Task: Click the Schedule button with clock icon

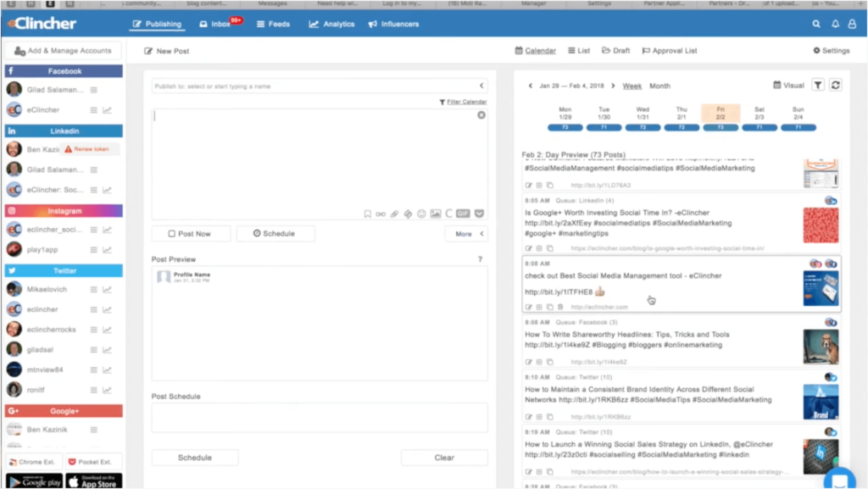Action: point(275,234)
